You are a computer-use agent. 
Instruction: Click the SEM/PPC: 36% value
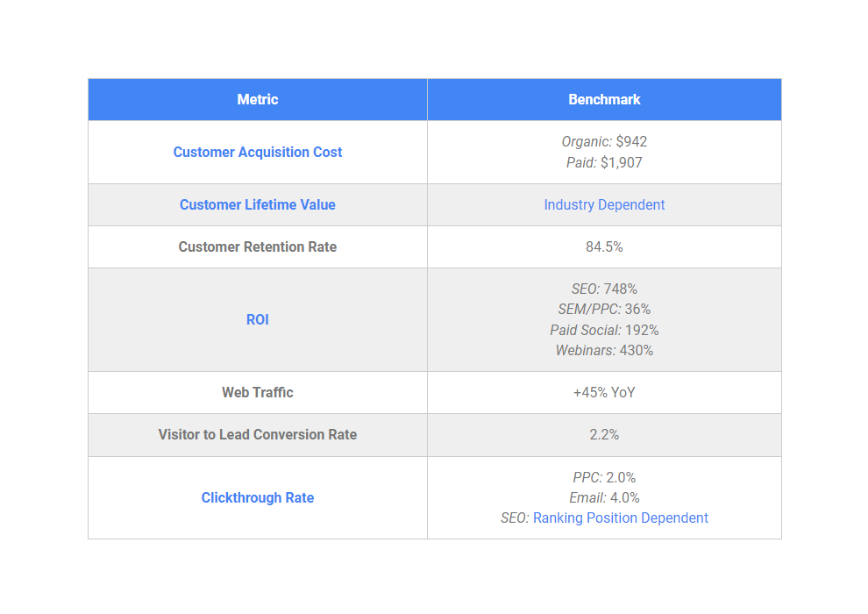[x=604, y=309]
